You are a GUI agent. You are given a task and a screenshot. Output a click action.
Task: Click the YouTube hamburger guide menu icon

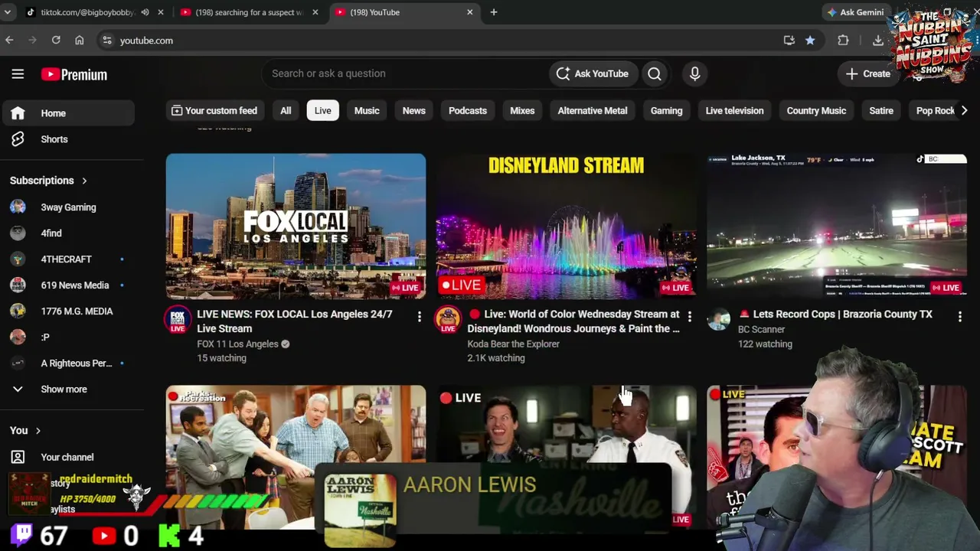tap(18, 74)
